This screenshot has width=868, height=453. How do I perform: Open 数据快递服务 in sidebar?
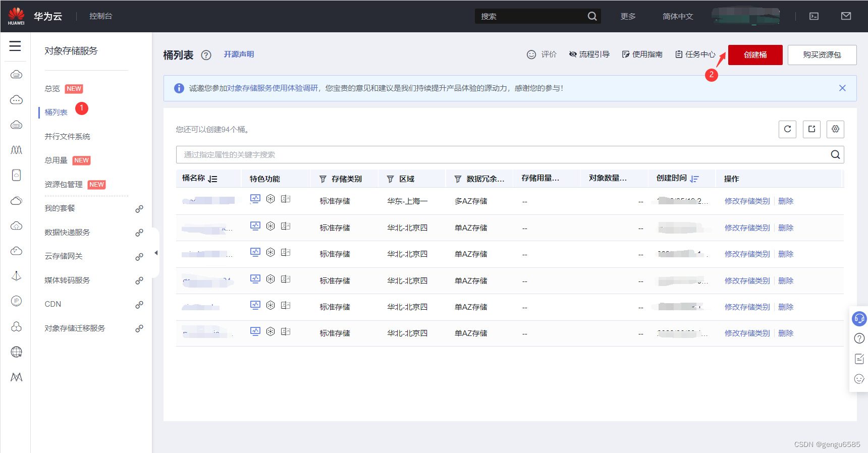tap(67, 233)
